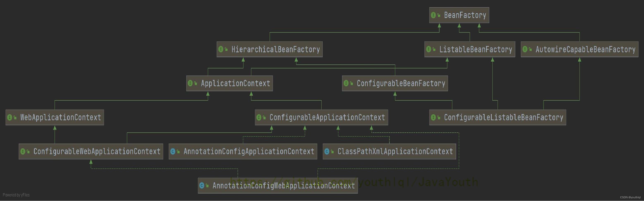The image size is (644, 201).
Task: Click the interface icon on ListableBeanFactory node
Action: [429, 49]
